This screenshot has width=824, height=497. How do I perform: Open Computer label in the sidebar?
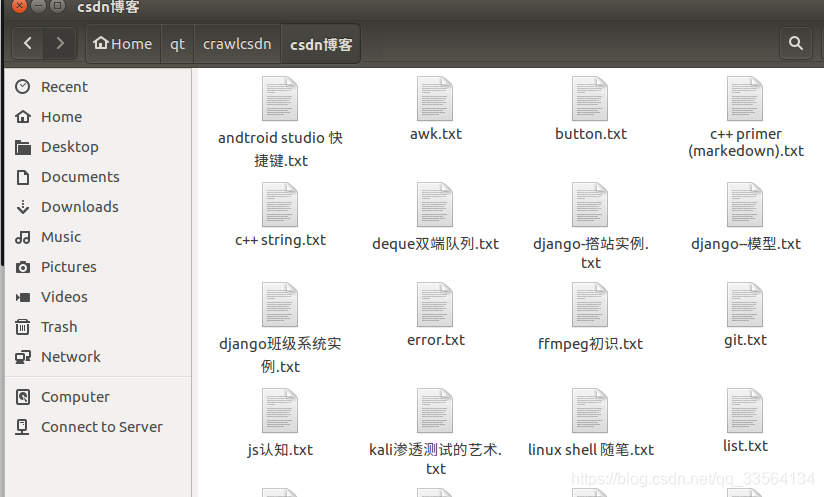point(76,397)
